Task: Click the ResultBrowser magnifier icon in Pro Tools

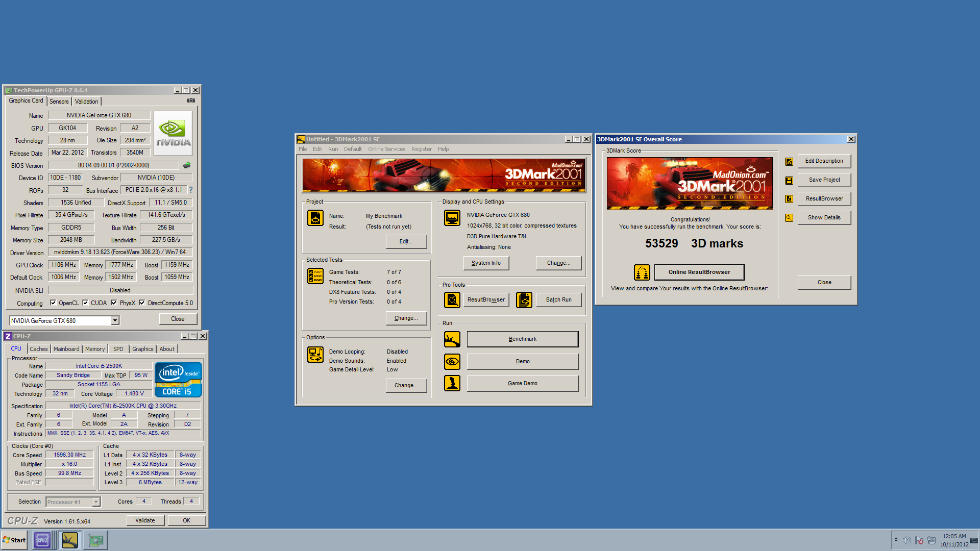Action: [x=452, y=300]
